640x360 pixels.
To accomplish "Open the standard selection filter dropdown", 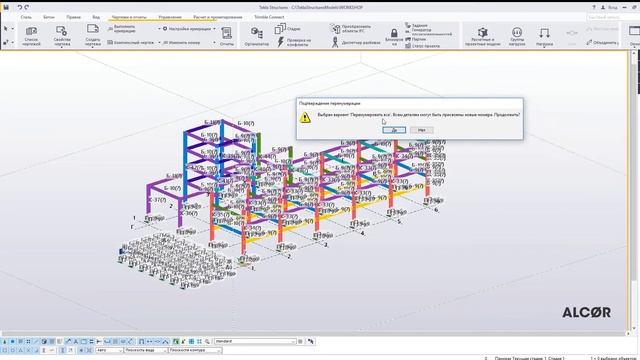I will [255, 341].
